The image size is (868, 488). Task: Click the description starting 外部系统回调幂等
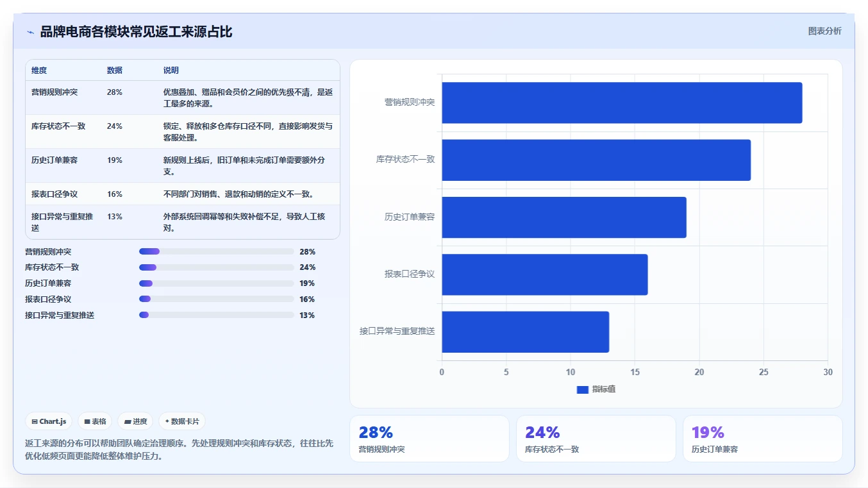point(248,222)
